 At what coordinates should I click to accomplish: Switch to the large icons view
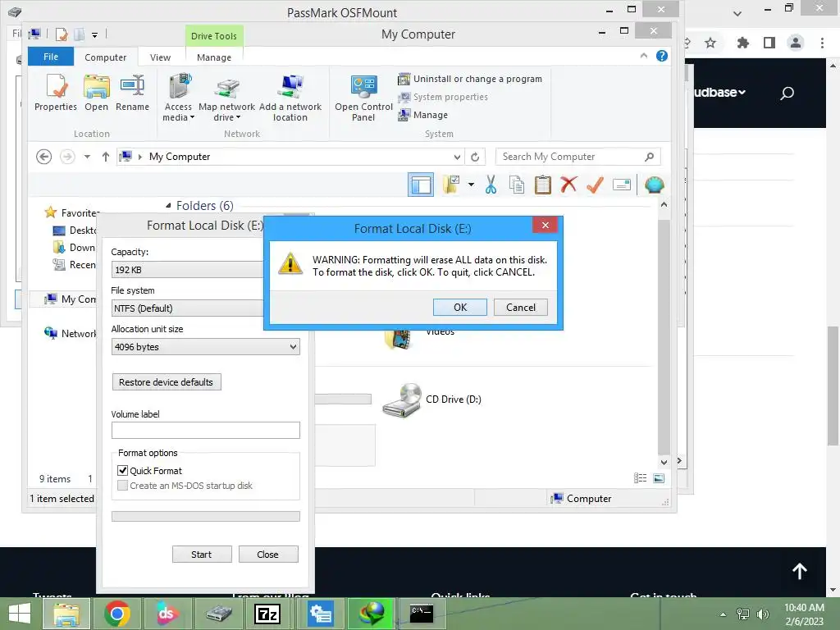(x=659, y=478)
